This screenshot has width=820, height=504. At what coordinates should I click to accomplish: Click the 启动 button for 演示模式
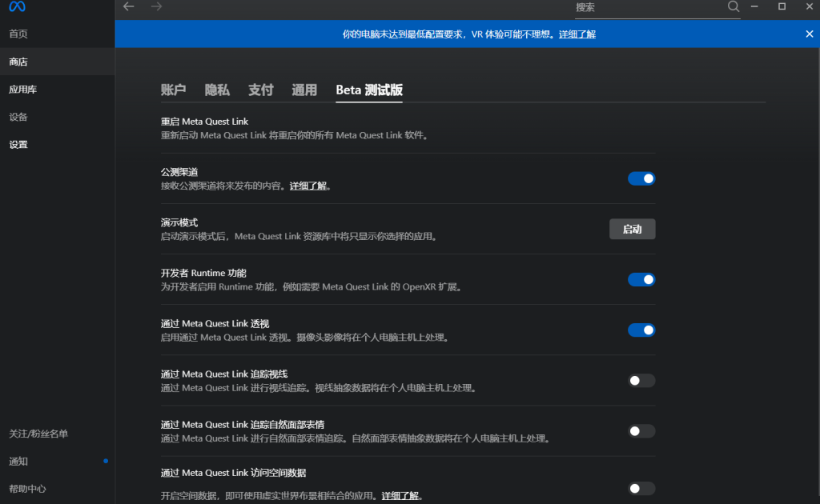[x=633, y=230]
